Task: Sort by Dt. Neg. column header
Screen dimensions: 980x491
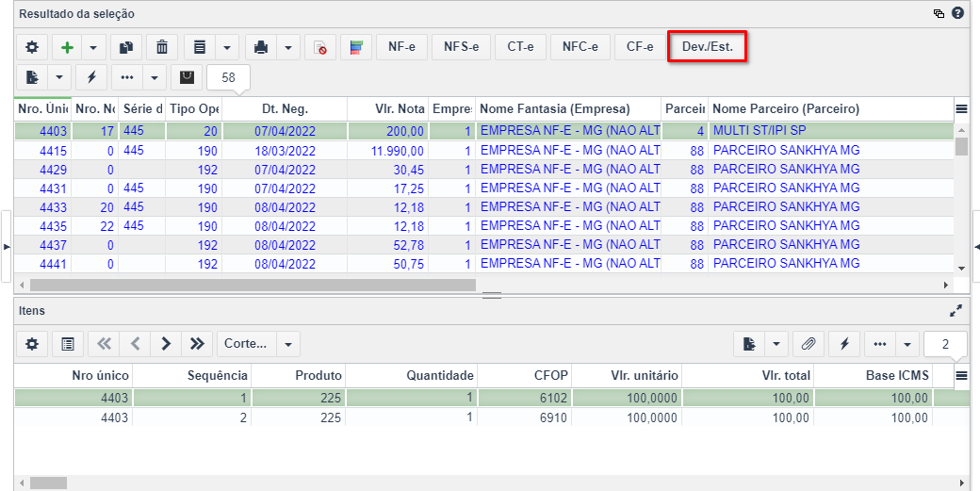Action: point(285,108)
